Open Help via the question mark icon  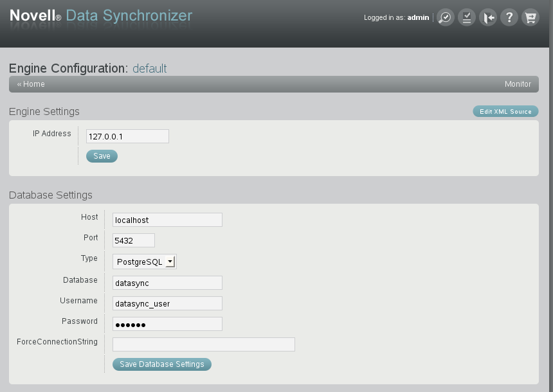[509, 17]
